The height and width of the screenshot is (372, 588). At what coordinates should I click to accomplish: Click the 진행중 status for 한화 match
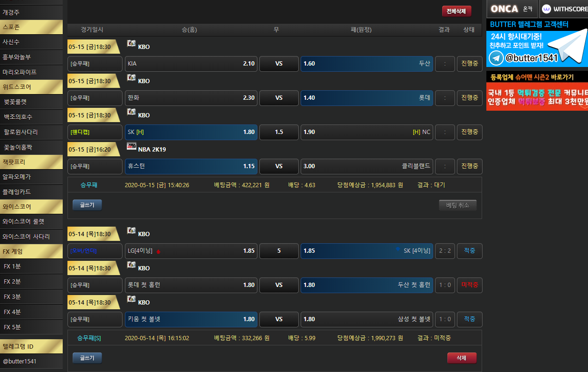coord(469,98)
